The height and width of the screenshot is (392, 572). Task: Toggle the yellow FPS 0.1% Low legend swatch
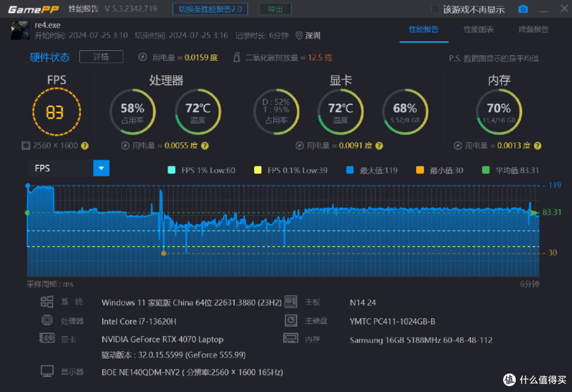click(257, 170)
